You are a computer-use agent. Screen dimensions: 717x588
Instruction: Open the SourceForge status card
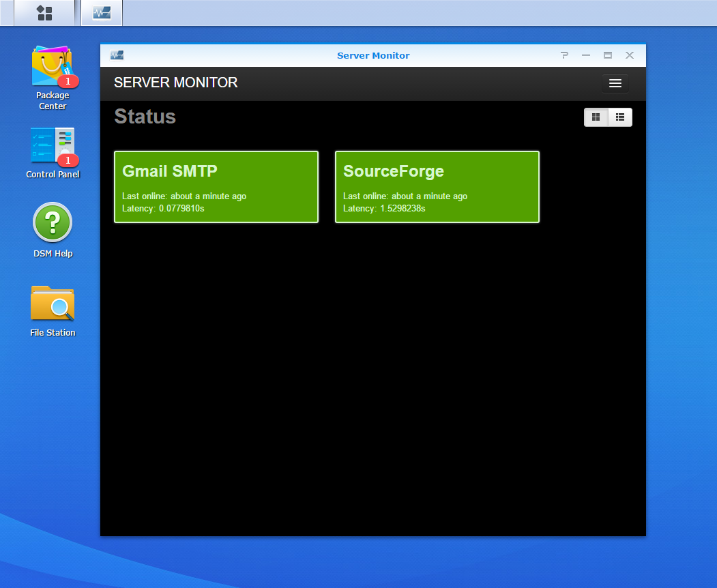coord(437,187)
